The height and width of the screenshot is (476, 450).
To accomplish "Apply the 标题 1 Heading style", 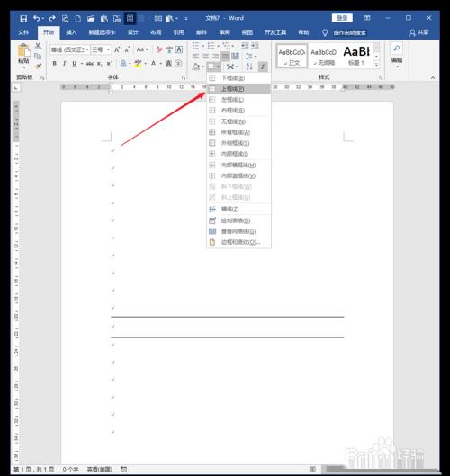I will pos(356,56).
